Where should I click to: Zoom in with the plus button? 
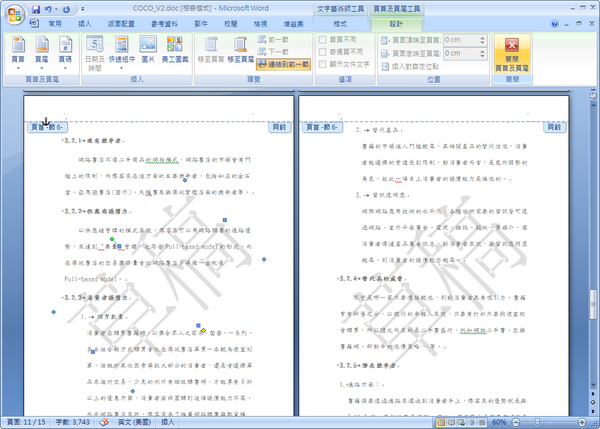tap(582, 422)
